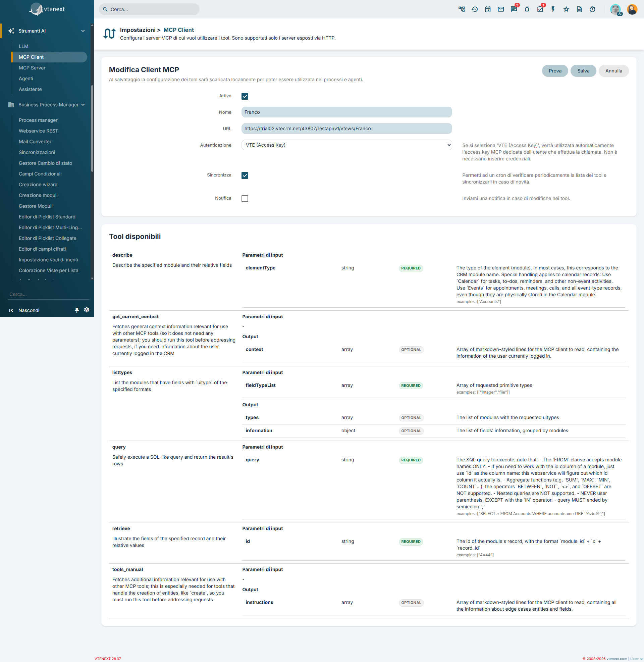
Task: Open sidebar settings gear icon
Action: [x=87, y=310]
